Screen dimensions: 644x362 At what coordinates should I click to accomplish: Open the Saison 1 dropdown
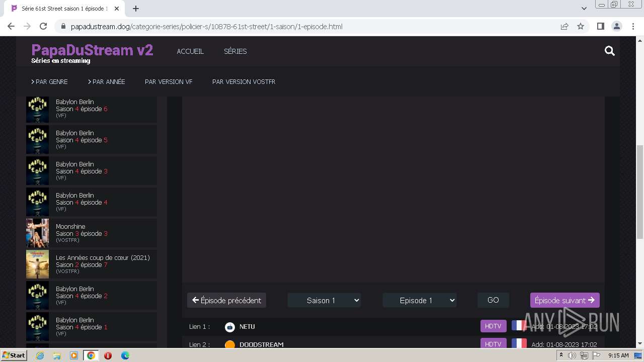[x=325, y=300]
